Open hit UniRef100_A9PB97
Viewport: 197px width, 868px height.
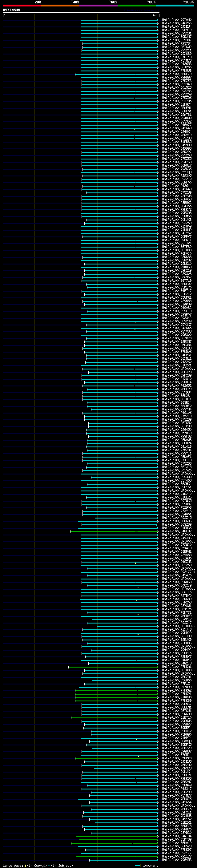tap(176, 78)
